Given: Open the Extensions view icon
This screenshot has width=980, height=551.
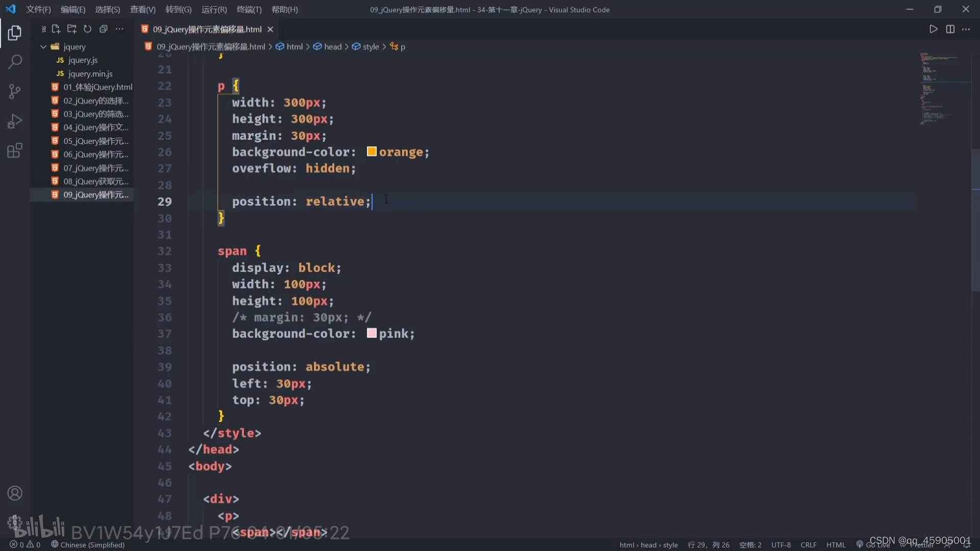Looking at the screenshot, I should pyautogui.click(x=15, y=151).
